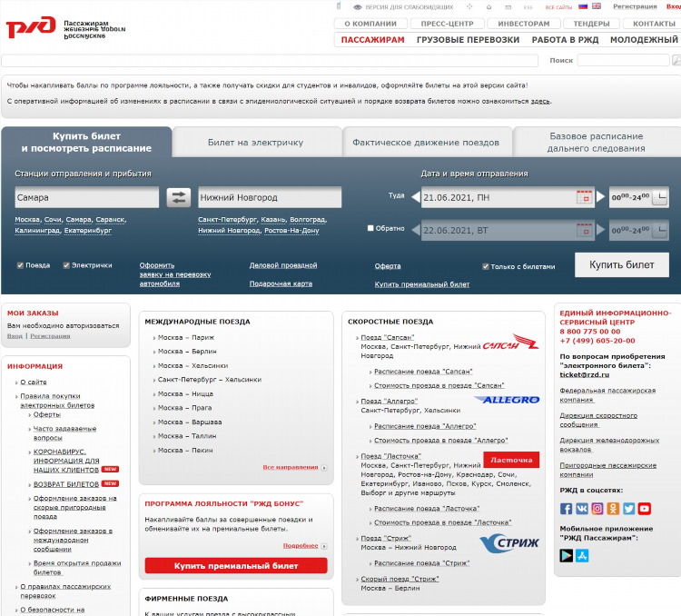
Task: Click the RZD logo
Action: tap(30, 27)
